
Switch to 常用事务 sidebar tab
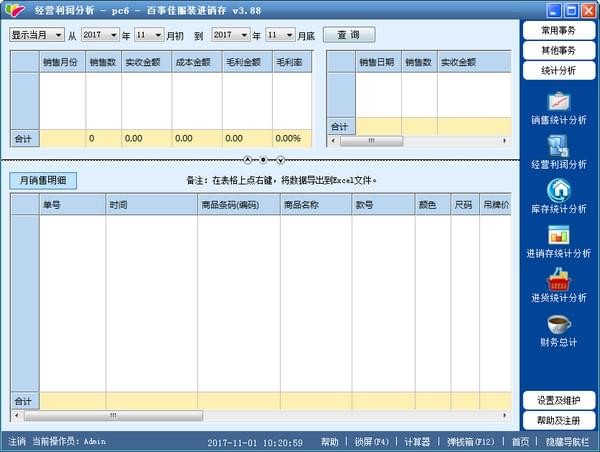(x=559, y=31)
